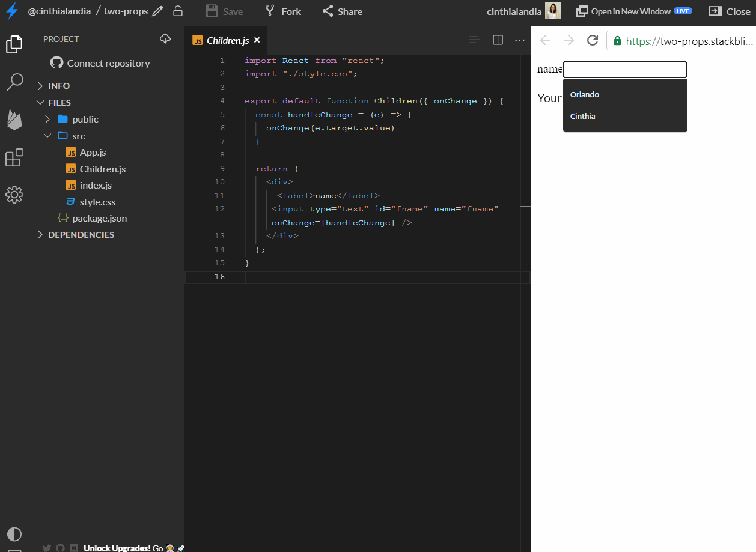Toggle the light/dark theme icon
The height and width of the screenshot is (552, 756).
(x=14, y=534)
